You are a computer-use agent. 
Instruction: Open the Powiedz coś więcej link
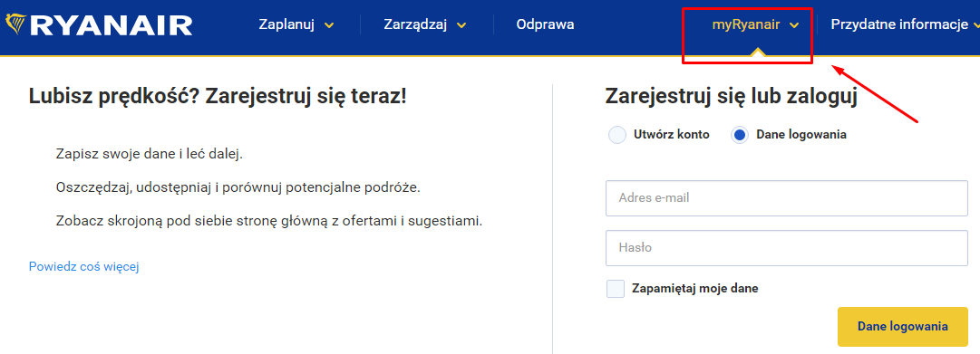pos(83,266)
